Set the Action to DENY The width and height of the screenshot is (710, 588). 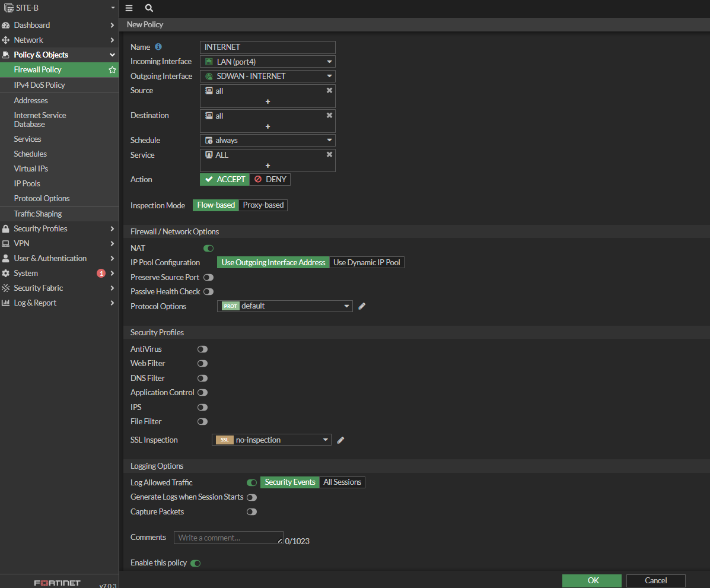tap(270, 179)
